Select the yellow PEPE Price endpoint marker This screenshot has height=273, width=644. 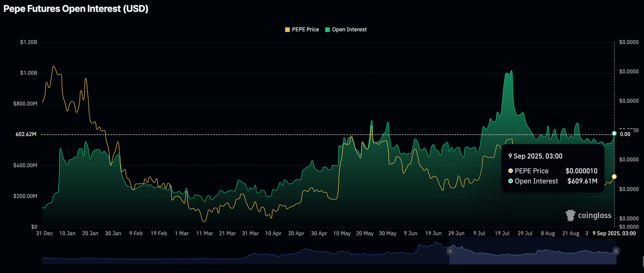[614, 177]
